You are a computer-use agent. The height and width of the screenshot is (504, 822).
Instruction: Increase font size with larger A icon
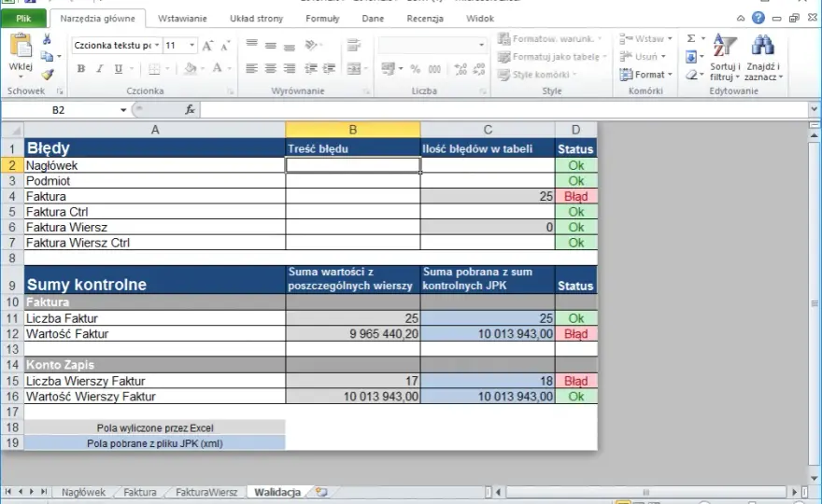coord(207,46)
